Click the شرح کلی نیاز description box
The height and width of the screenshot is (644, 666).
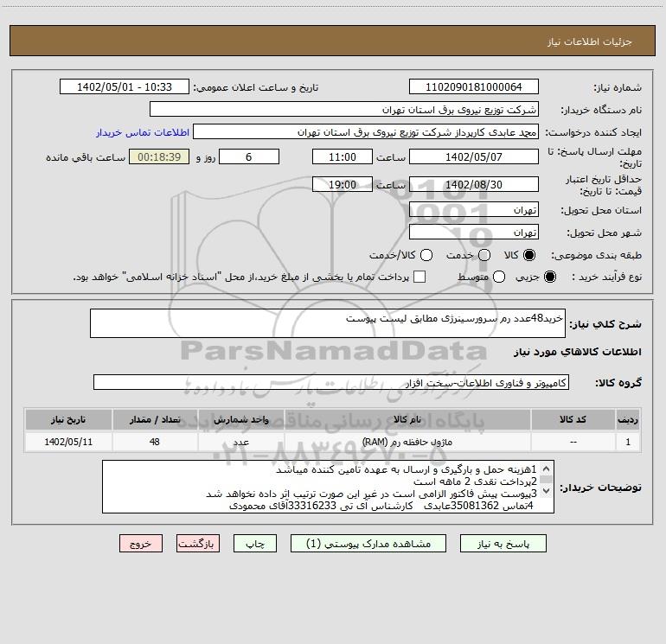click(328, 323)
